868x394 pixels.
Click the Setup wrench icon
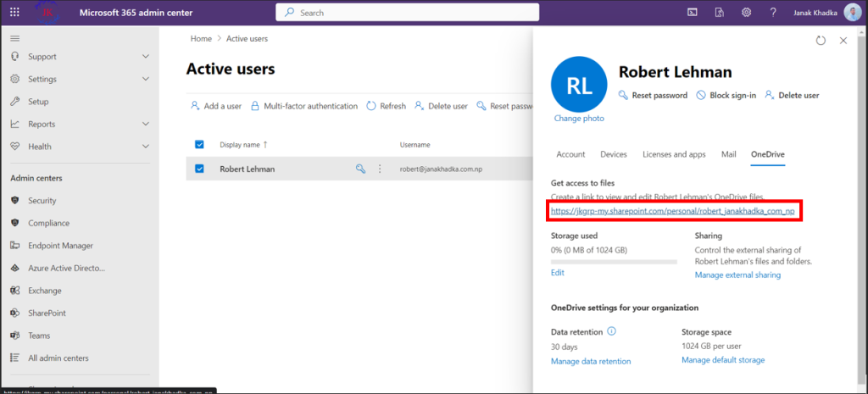point(15,102)
